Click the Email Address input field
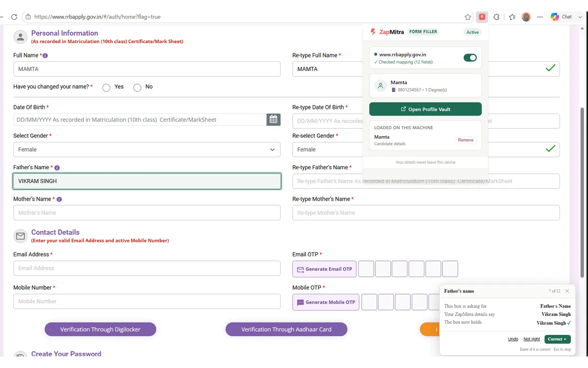This screenshot has width=588, height=368. click(147, 268)
